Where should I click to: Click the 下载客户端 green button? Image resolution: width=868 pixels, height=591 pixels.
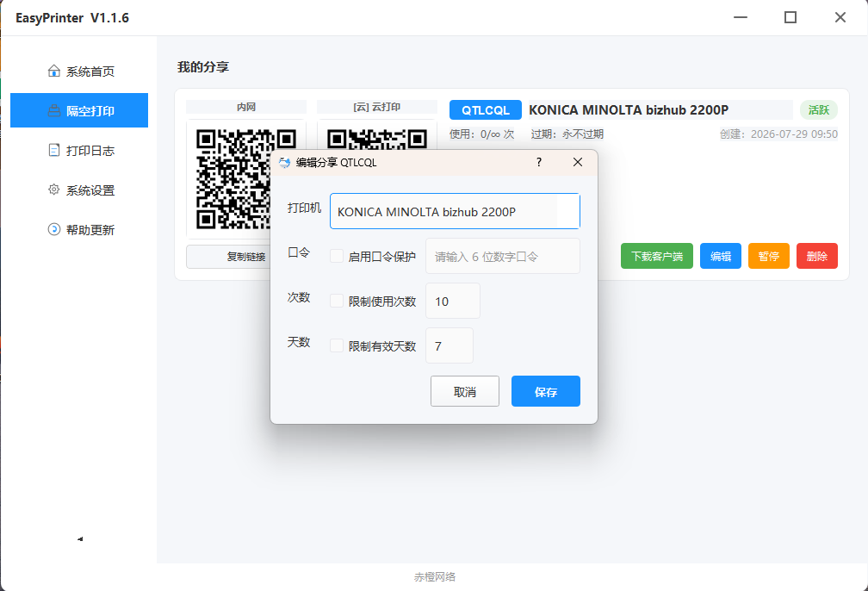[x=657, y=256]
